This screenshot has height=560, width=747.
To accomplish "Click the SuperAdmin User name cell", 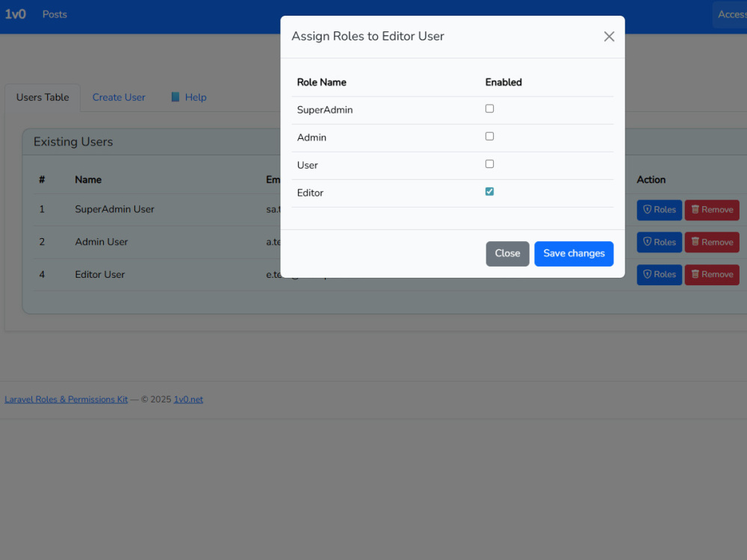I will (114, 210).
